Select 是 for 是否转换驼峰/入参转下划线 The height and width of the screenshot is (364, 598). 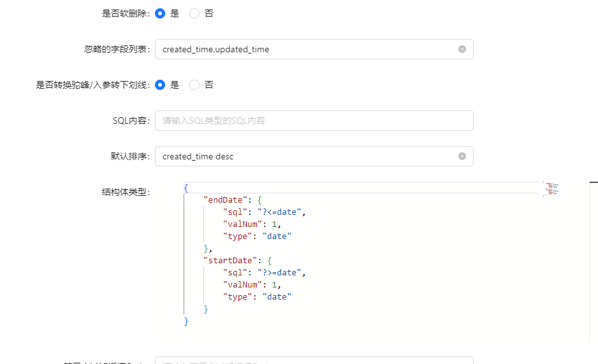point(160,85)
